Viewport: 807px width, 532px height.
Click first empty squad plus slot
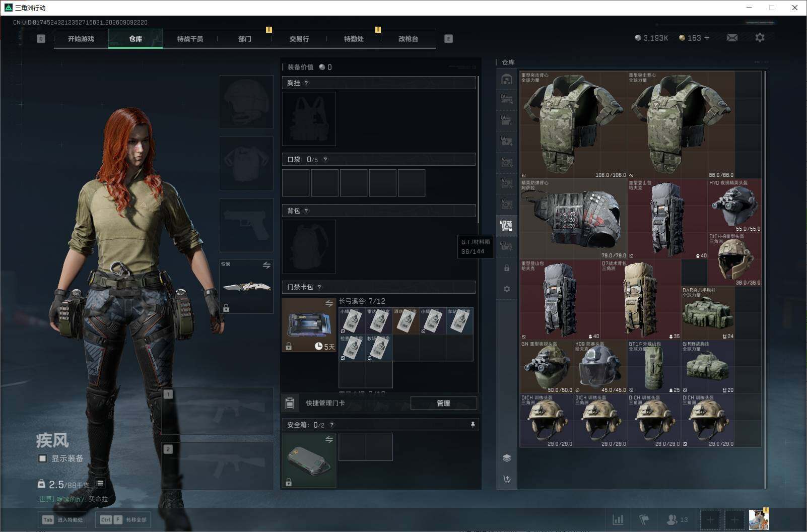710,519
